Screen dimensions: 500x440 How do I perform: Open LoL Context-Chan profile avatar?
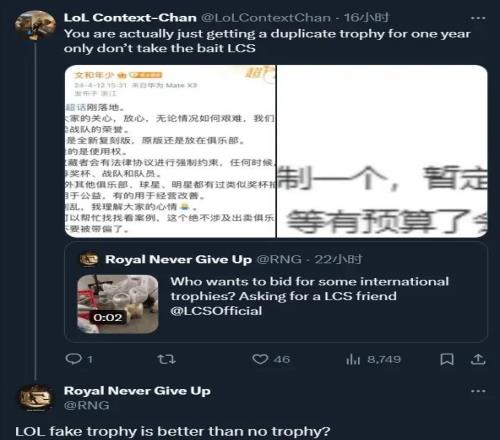35,26
